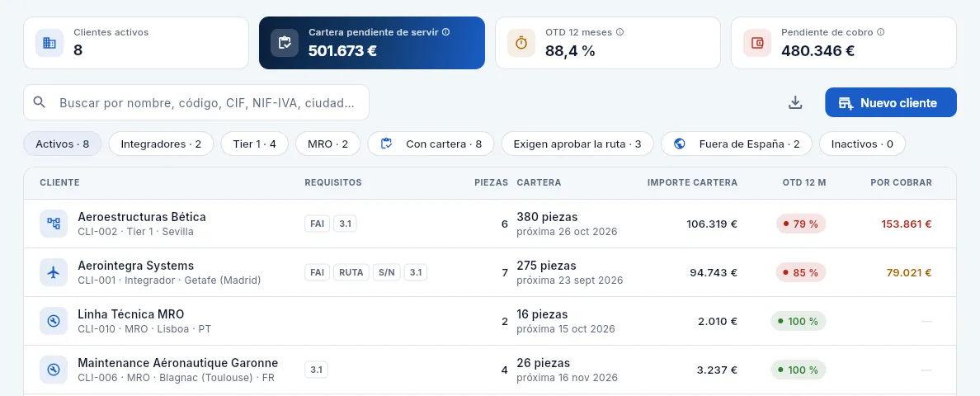
Task: Sort by the Importe Cartera column header
Action: (x=692, y=182)
